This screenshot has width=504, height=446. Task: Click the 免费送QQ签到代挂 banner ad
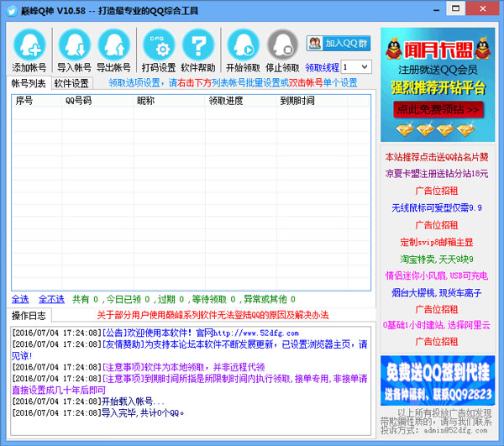tap(438, 380)
